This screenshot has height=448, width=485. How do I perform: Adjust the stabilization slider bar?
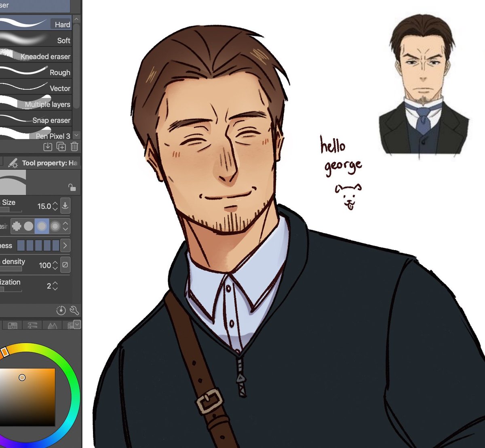coord(11,290)
